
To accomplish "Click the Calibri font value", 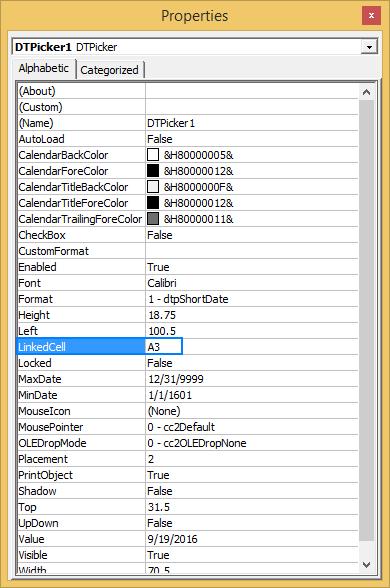I will pos(162,283).
